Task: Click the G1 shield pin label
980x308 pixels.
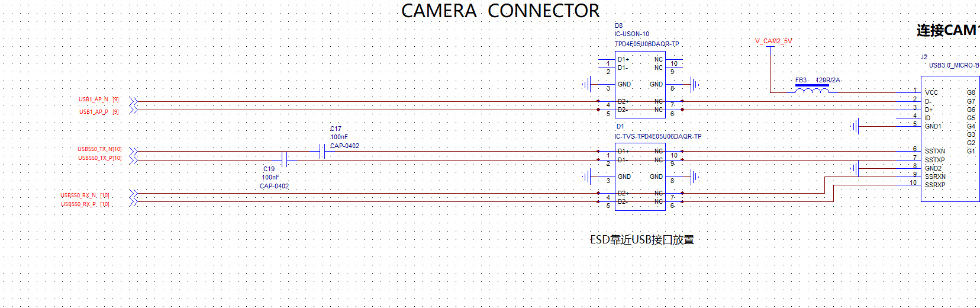Action: pyautogui.click(x=971, y=151)
